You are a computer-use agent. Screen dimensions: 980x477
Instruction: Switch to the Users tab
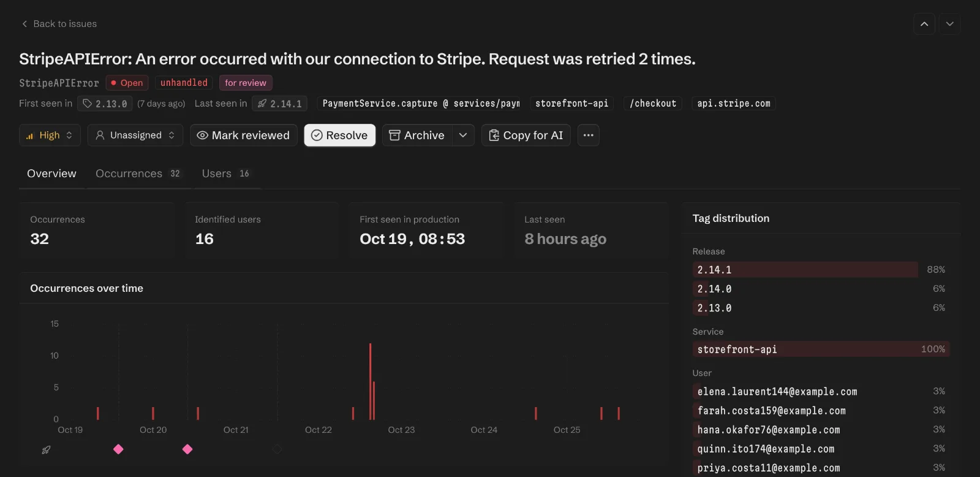click(x=225, y=174)
